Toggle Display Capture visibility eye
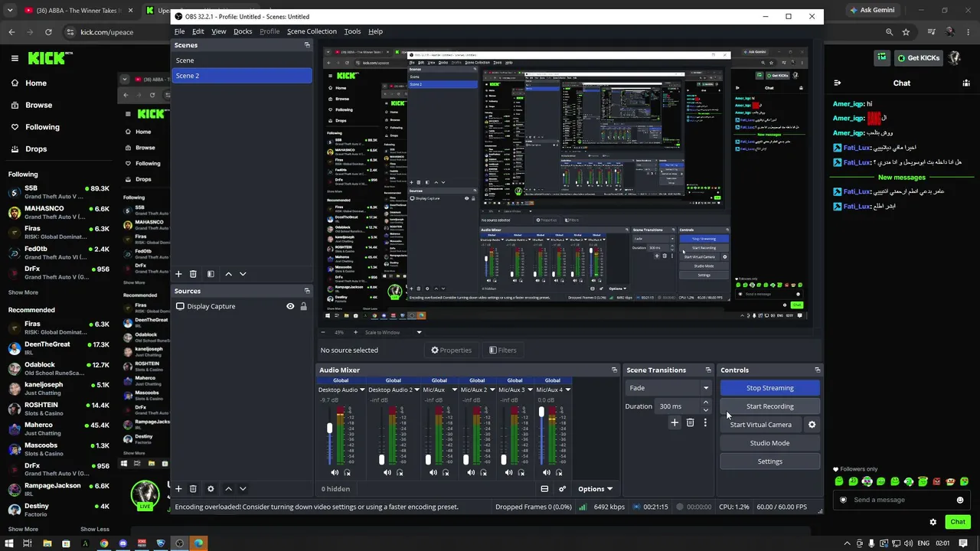Image resolution: width=980 pixels, height=551 pixels. 290,306
